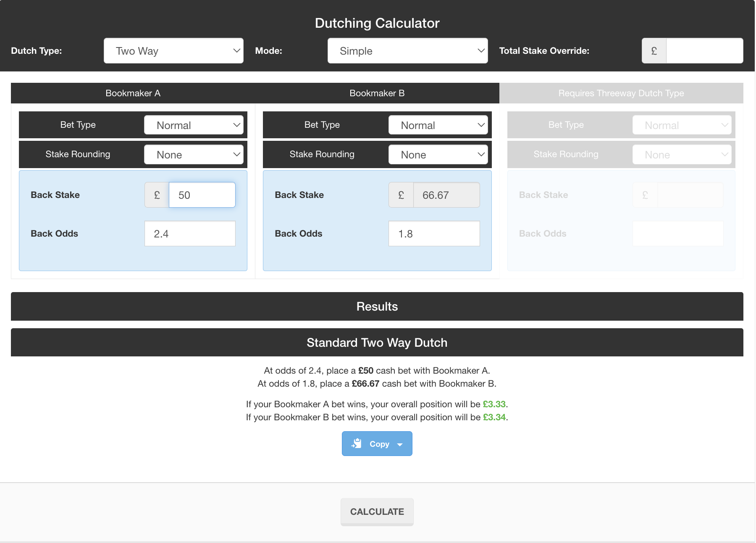Screen dimensions: 756x543
Task: Click the Results heading bar
Action: [x=377, y=306]
